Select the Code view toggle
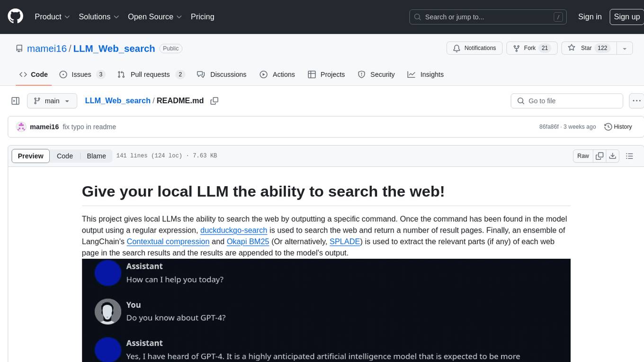Screen dimensions: 644x362 [65, 156]
